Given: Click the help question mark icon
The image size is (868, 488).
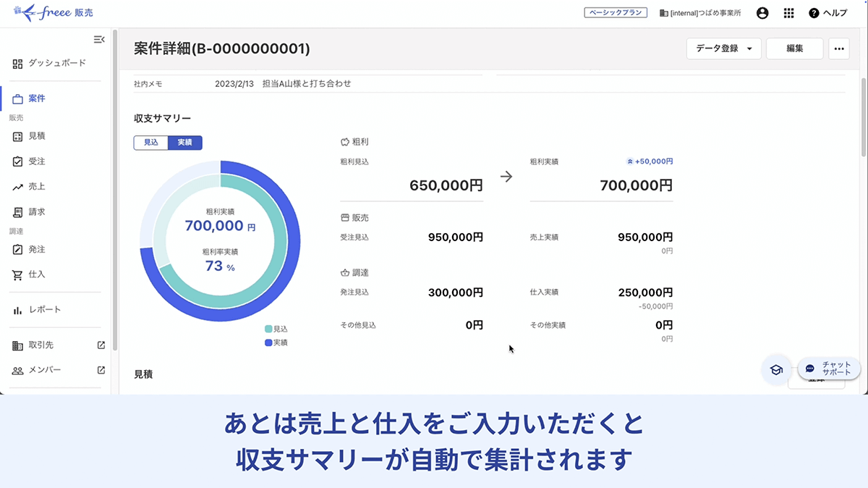Looking at the screenshot, I should click(x=814, y=13).
